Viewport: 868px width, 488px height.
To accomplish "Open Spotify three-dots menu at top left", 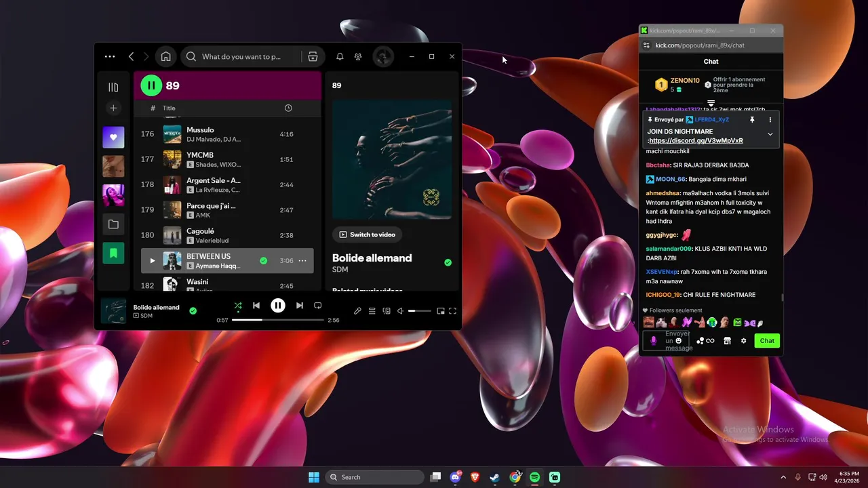I will point(110,57).
